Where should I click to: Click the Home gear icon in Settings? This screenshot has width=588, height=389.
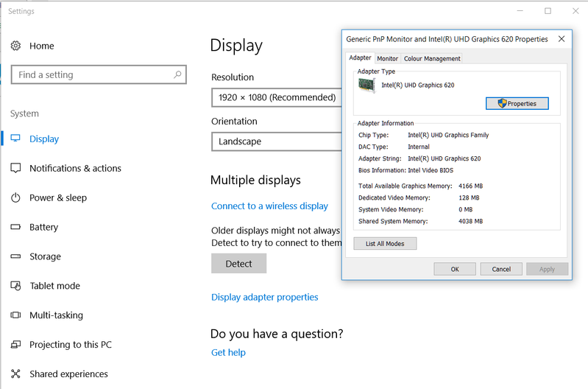[x=15, y=46]
